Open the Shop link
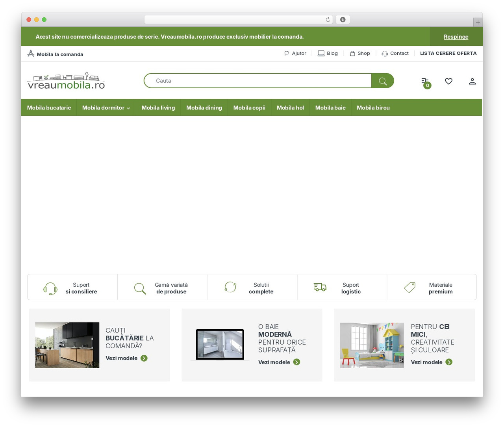This screenshot has height=427, width=504. click(x=360, y=53)
